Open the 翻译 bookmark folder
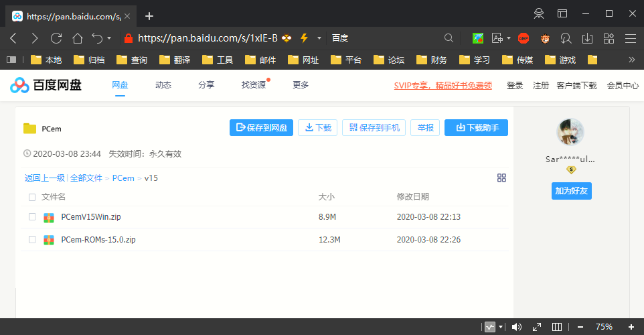644x335 pixels. [175, 60]
